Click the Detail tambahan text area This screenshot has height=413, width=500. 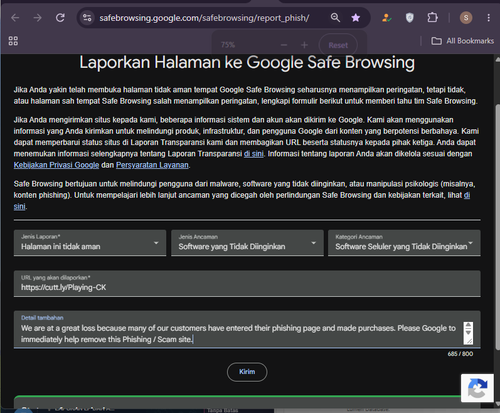(x=247, y=330)
